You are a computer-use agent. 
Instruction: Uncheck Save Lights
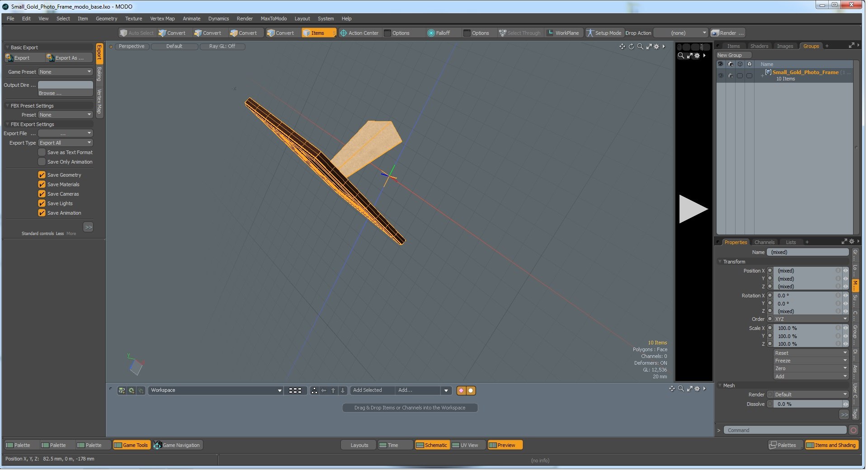(x=42, y=203)
